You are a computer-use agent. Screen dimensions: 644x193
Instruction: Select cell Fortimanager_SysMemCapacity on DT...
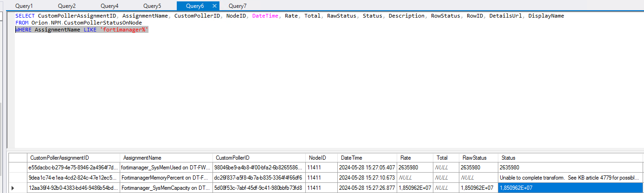[x=166, y=188]
